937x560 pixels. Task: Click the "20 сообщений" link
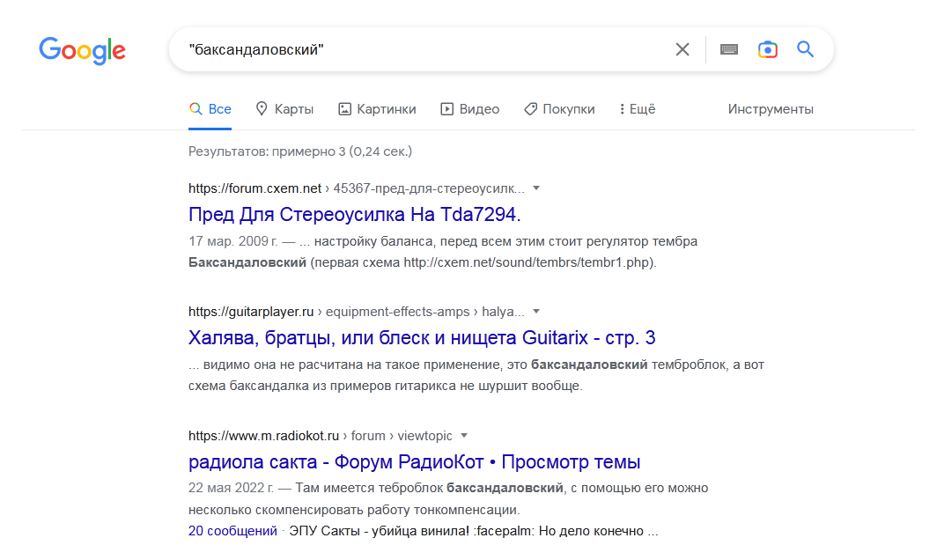click(232, 531)
